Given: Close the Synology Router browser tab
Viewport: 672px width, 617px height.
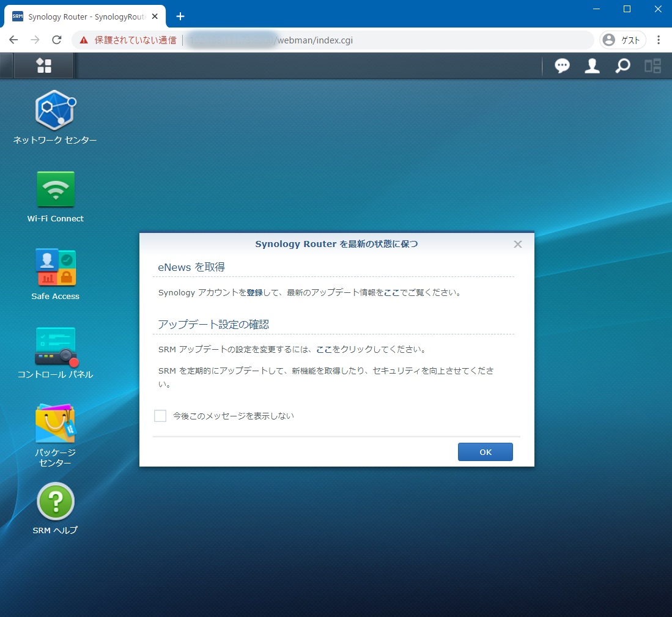Looking at the screenshot, I should point(155,17).
